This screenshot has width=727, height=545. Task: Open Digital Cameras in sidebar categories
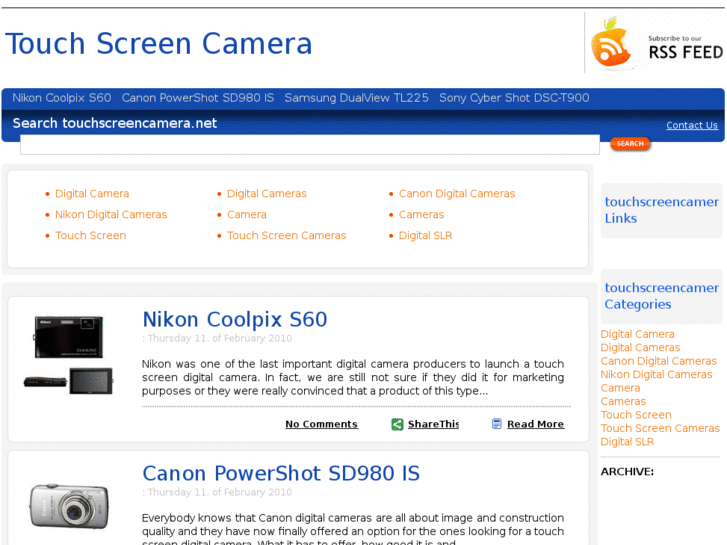point(640,348)
